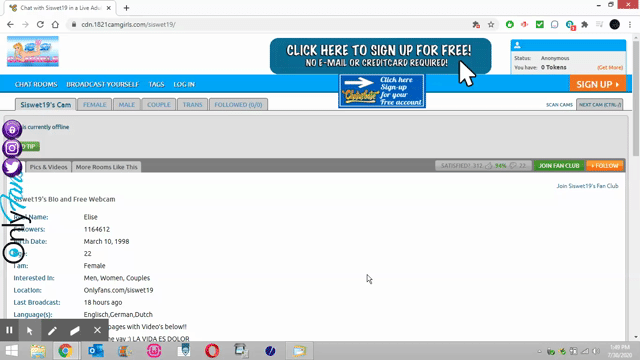Switch to the FEMALE tab

95,104
